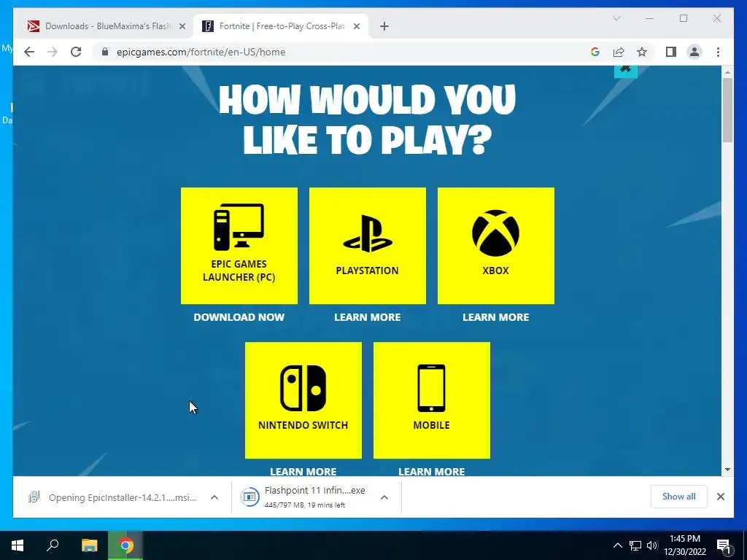Open File Explorer from taskbar
The width and height of the screenshot is (747, 560).
[x=89, y=545]
